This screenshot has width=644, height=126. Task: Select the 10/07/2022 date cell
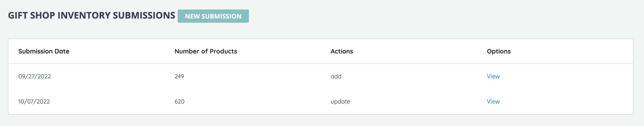click(x=34, y=102)
